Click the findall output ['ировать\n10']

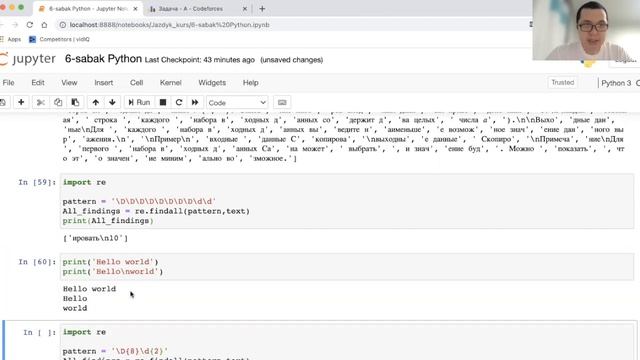pyautogui.click(x=95, y=238)
